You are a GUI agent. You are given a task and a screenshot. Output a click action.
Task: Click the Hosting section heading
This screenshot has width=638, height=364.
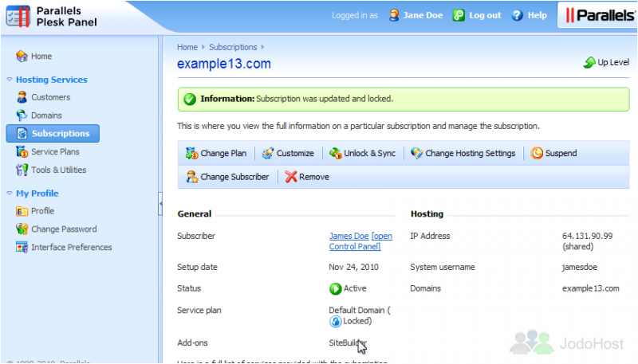(x=427, y=214)
